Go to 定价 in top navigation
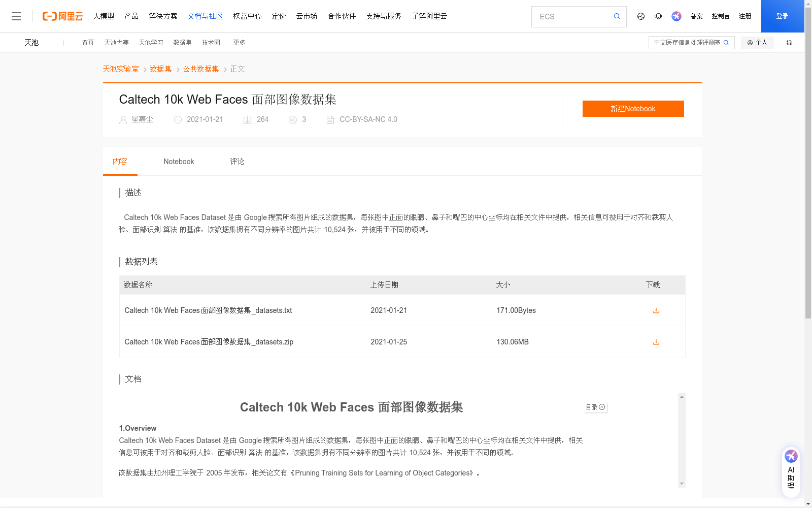Image resolution: width=812 pixels, height=508 pixels. [279, 16]
